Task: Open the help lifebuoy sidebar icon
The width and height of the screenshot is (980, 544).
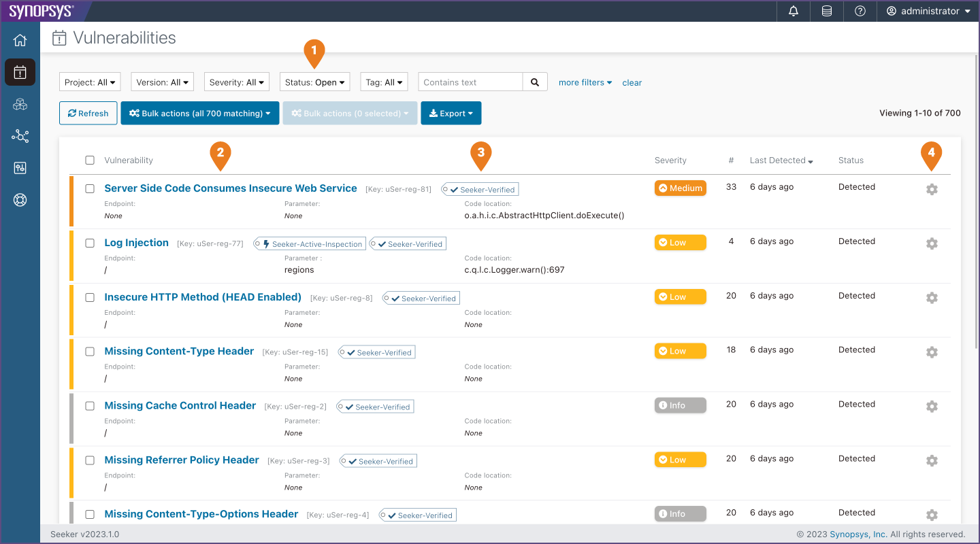Action: pyautogui.click(x=20, y=200)
